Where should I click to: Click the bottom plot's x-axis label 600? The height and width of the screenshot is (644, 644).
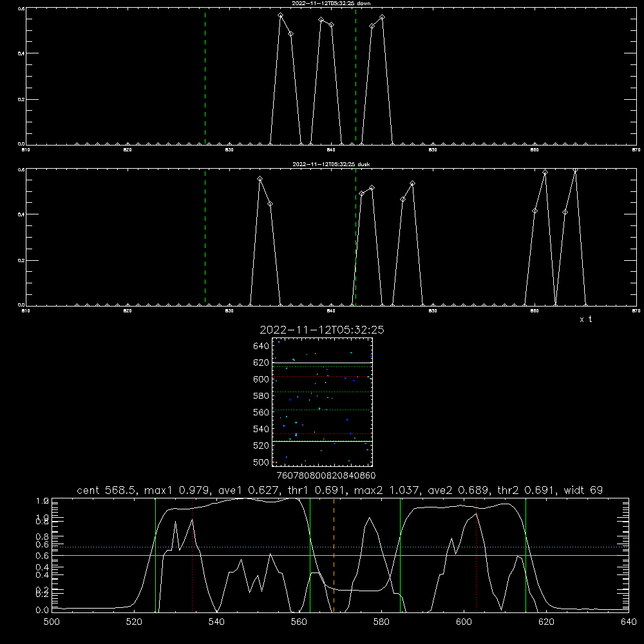[464, 622]
